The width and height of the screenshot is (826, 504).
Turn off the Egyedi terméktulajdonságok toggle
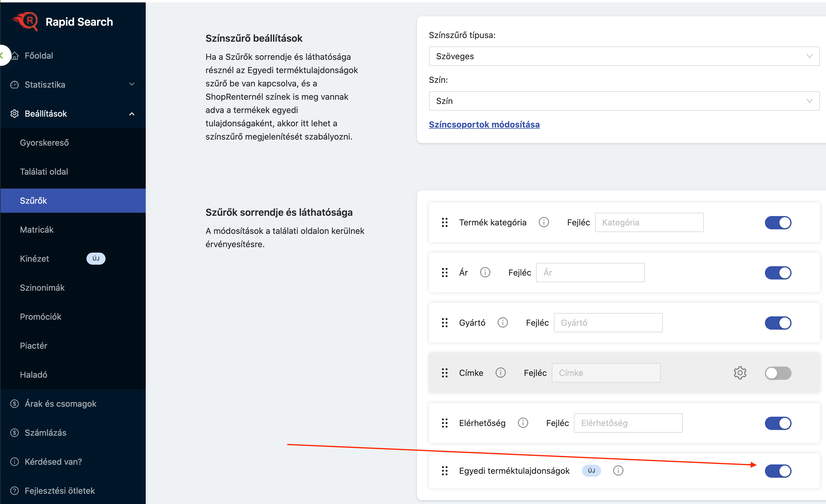pos(778,471)
